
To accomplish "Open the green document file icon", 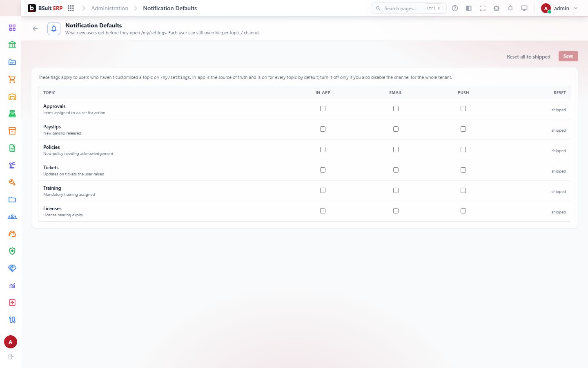I will tap(12, 148).
